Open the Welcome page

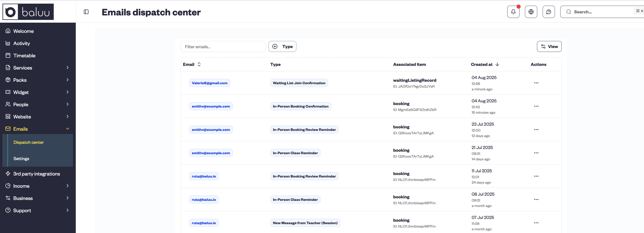point(24,31)
